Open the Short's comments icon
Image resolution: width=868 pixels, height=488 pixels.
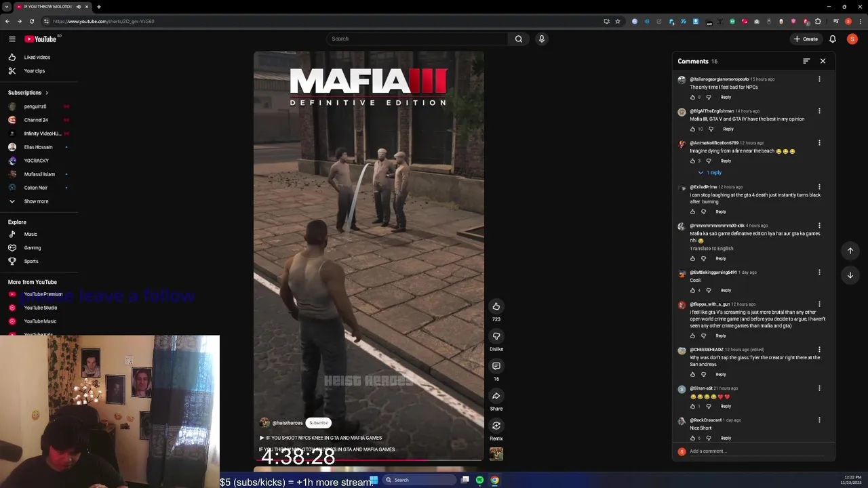(496, 366)
